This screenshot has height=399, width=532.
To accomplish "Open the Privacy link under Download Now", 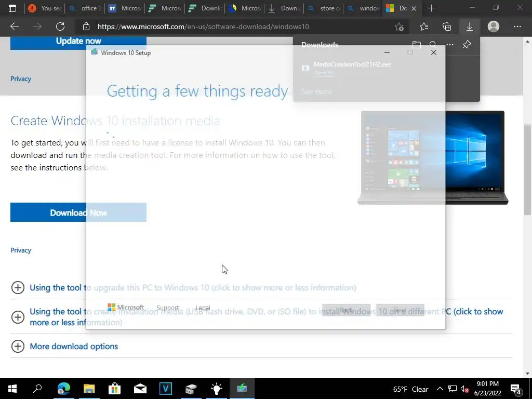I will pyautogui.click(x=21, y=250).
